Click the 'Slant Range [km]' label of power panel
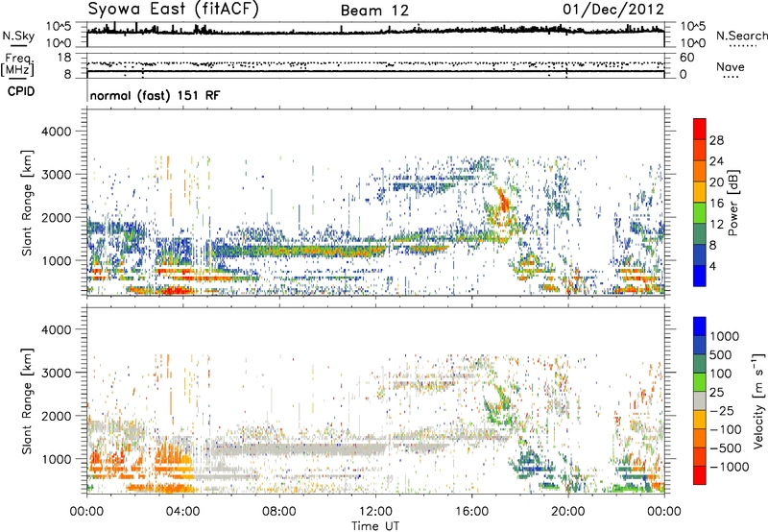The height and width of the screenshot is (532, 768). tap(27, 203)
